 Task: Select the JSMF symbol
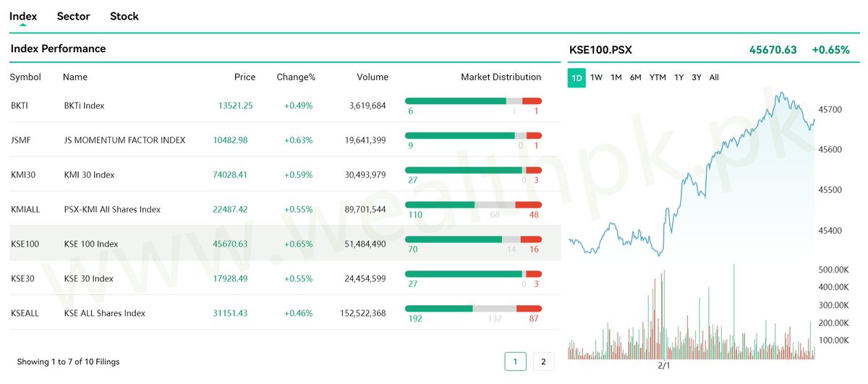(21, 140)
